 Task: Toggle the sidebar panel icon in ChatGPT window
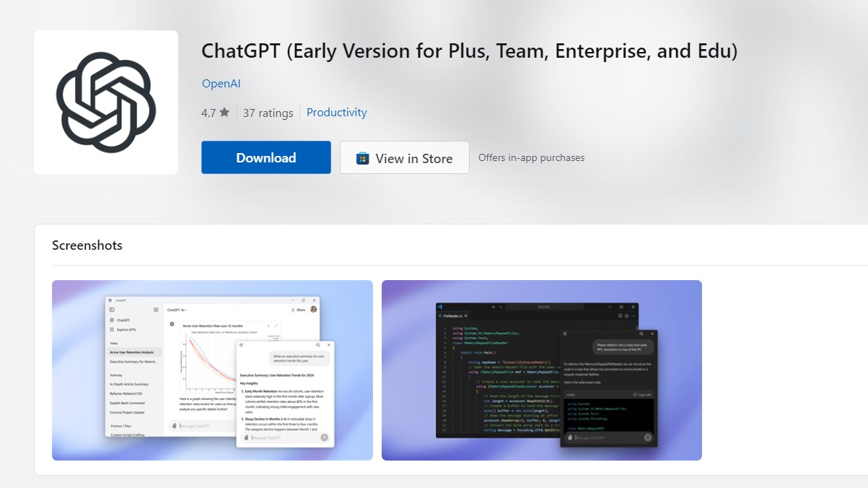pos(111,310)
